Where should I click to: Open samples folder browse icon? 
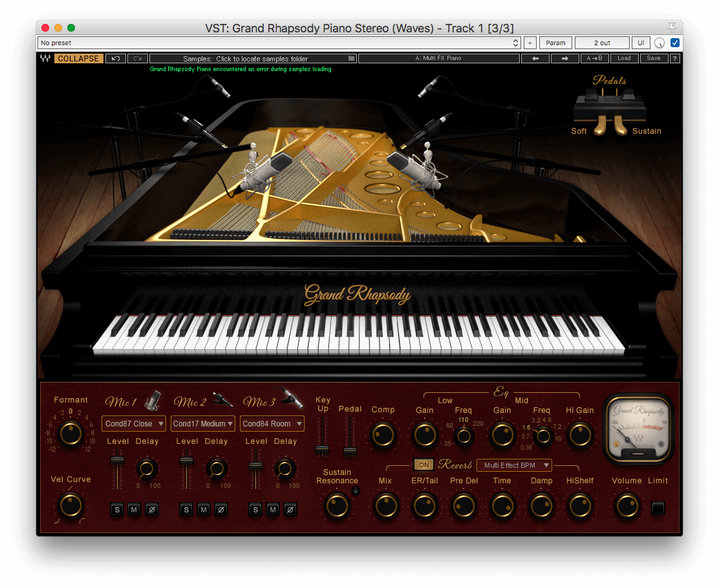pyautogui.click(x=351, y=59)
